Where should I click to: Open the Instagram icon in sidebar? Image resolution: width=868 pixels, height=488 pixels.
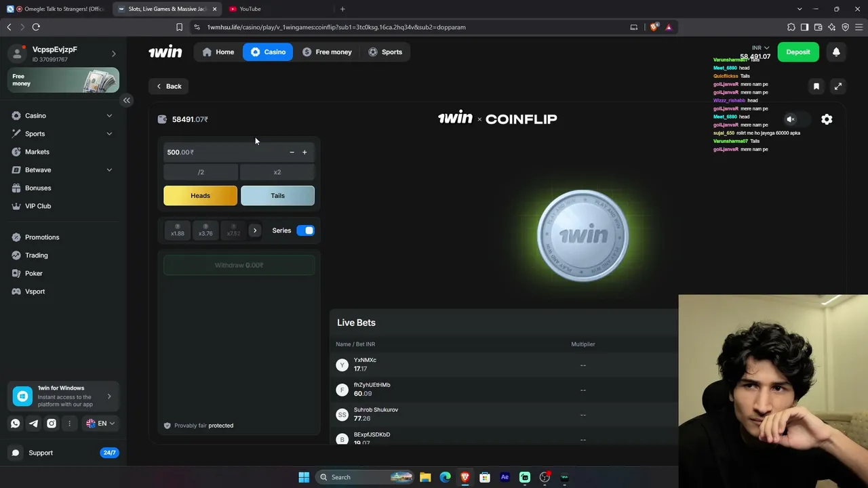click(52, 424)
